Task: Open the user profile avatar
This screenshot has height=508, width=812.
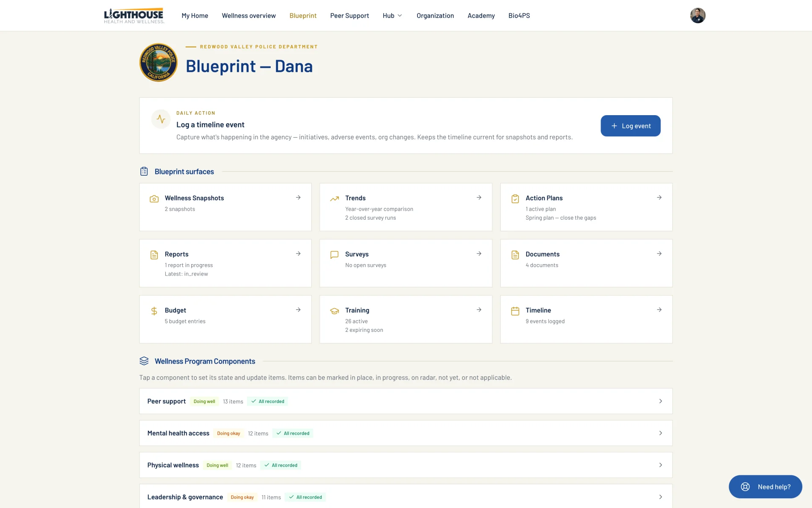Action: [x=698, y=16]
